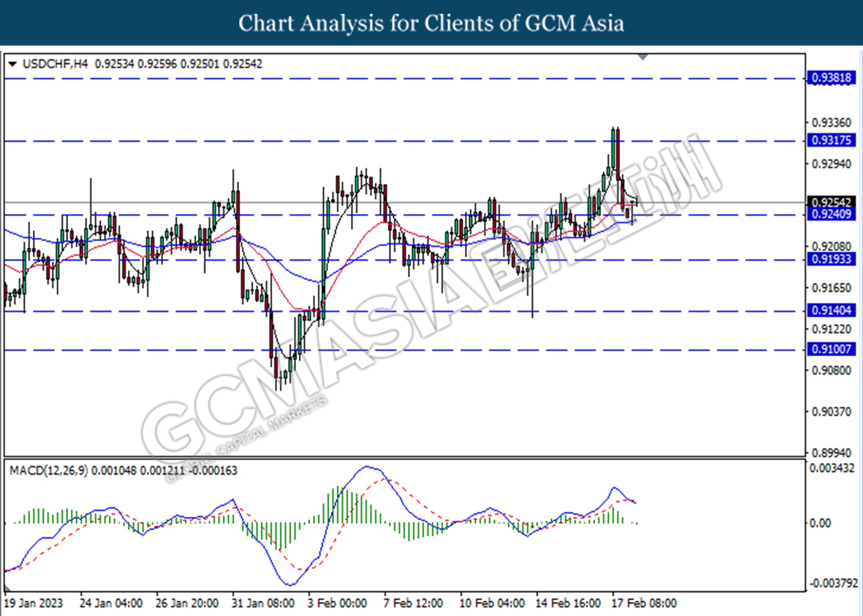The height and width of the screenshot is (616, 863).
Task: Click the 14 Feb 16:00 time label
Action: click(x=568, y=603)
